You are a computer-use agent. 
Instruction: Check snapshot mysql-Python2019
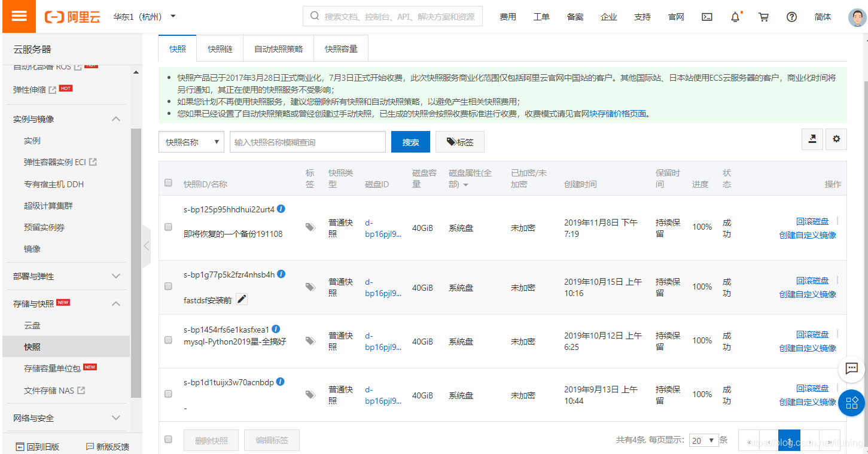point(168,340)
